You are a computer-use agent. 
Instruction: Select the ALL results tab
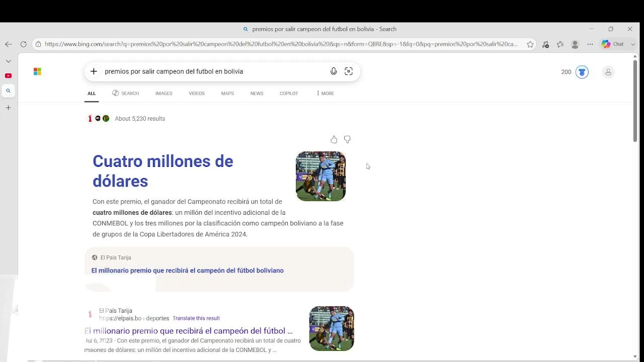tap(92, 94)
